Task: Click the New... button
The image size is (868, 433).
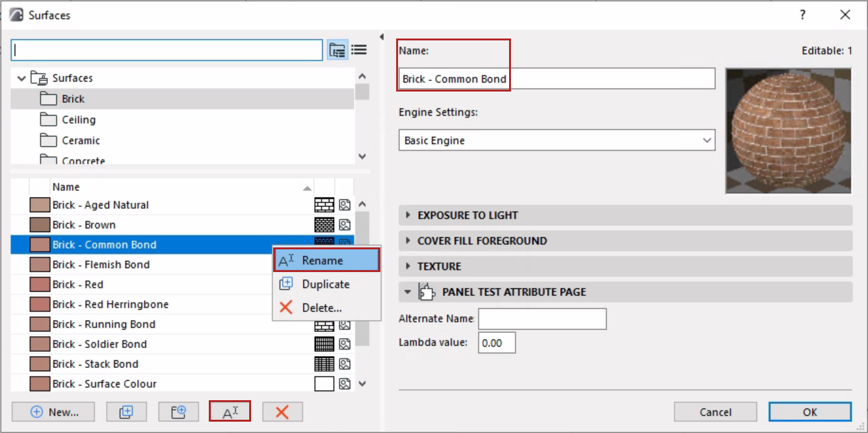Action: click(54, 412)
